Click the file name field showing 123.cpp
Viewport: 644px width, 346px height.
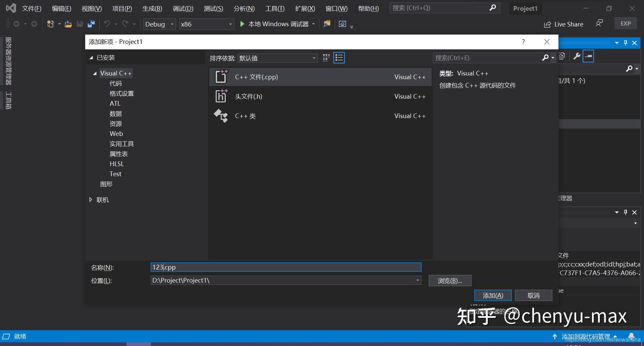pos(285,267)
